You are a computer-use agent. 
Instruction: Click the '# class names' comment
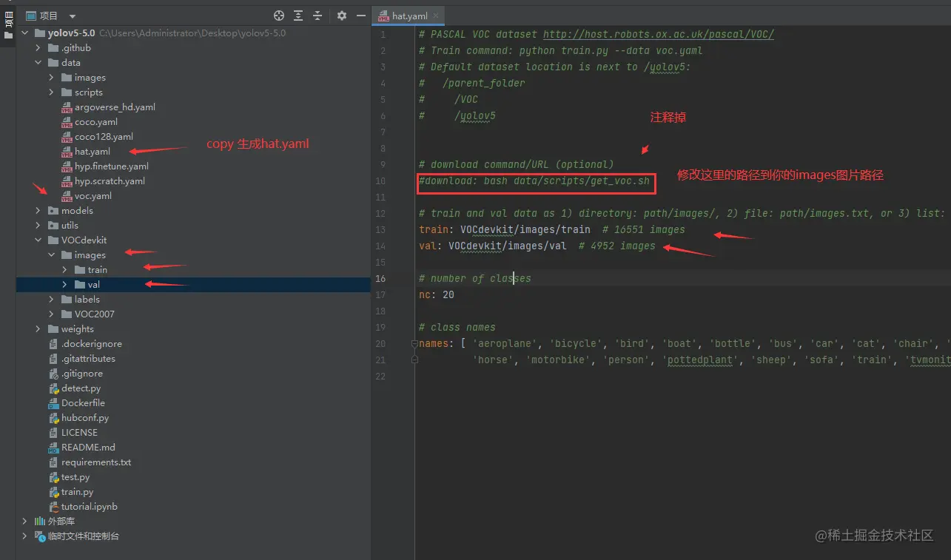pyautogui.click(x=457, y=328)
